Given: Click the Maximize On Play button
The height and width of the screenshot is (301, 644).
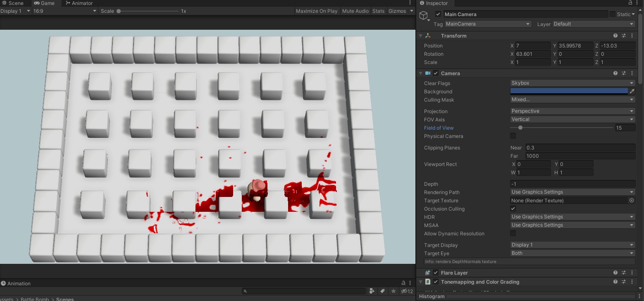Looking at the screenshot, I should pos(316,11).
